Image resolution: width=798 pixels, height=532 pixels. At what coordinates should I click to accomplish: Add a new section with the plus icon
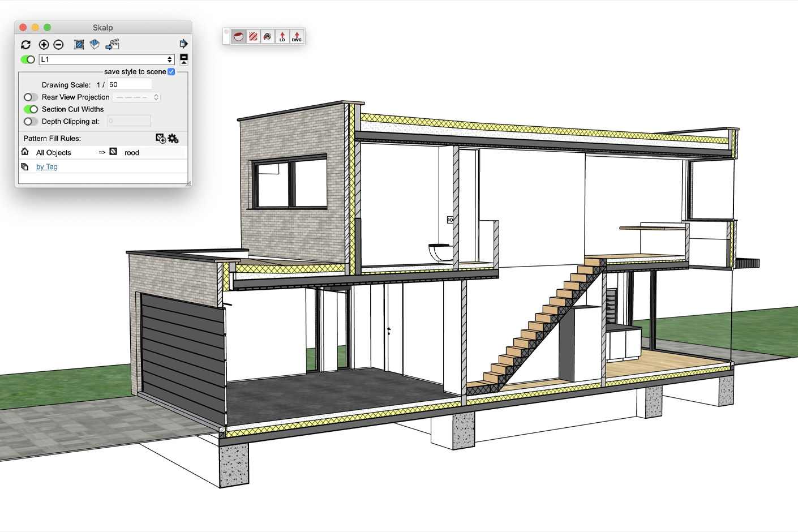pyautogui.click(x=44, y=45)
